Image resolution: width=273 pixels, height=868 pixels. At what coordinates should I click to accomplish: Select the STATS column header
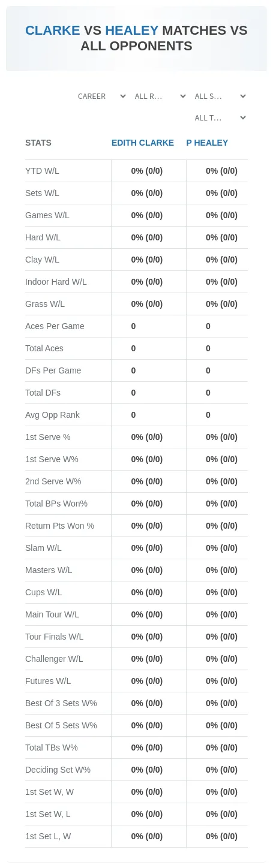[38, 143]
